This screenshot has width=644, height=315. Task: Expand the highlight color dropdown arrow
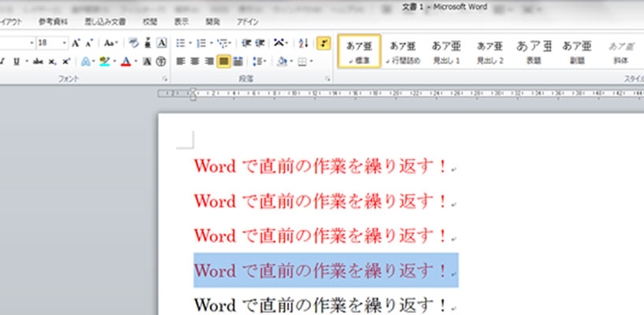[x=115, y=61]
